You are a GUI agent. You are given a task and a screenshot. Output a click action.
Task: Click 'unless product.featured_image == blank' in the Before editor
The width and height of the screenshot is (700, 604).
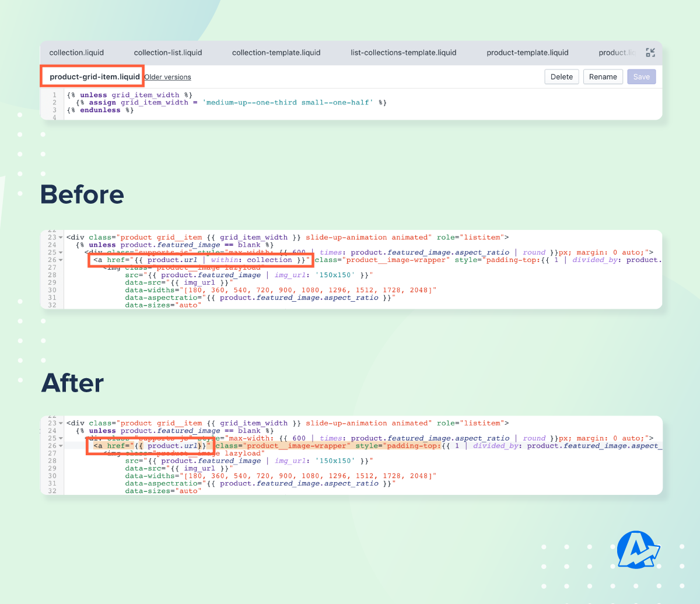point(174,245)
